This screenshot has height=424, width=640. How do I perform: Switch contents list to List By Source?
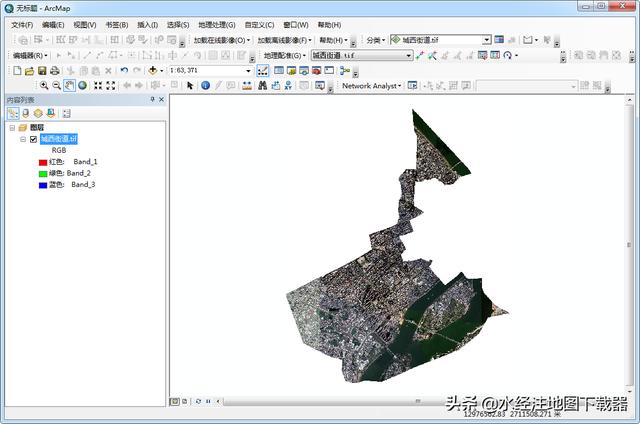(x=26, y=113)
